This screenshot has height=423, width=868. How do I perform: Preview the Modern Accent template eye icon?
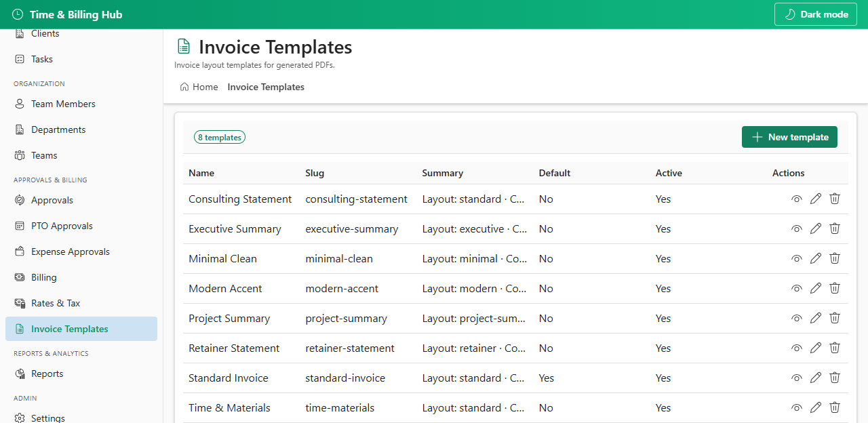tap(797, 289)
